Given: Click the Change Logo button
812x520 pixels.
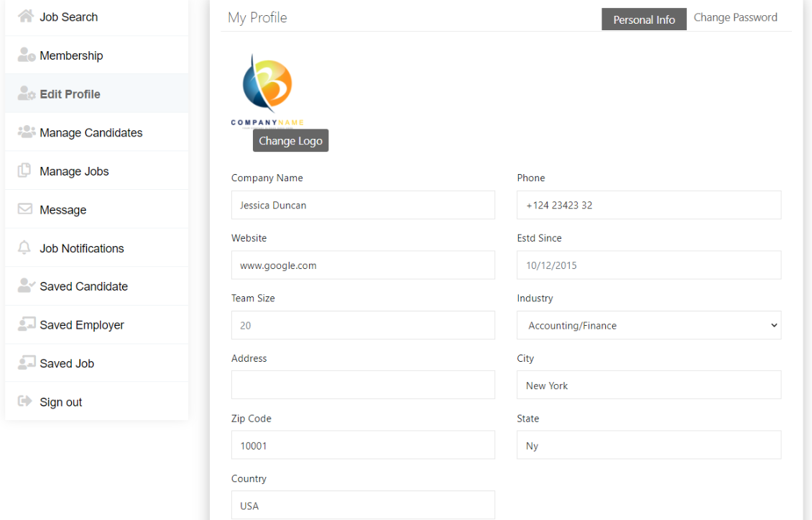Looking at the screenshot, I should 290,140.
